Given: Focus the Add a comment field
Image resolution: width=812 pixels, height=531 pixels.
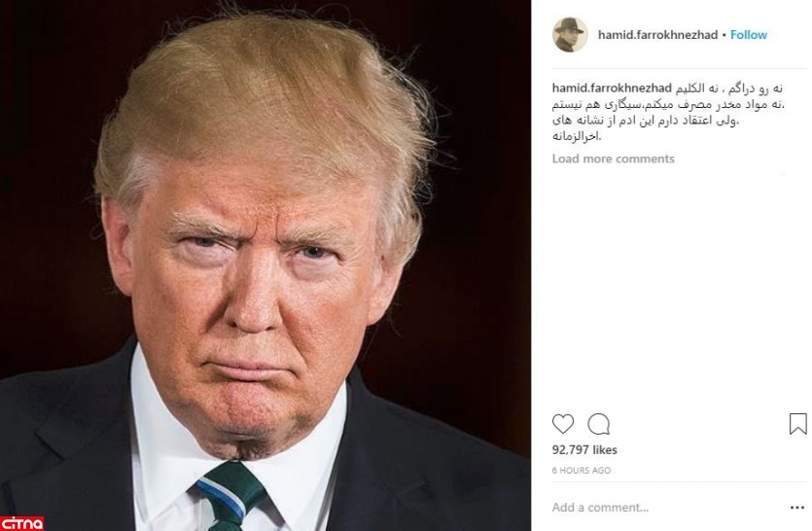Looking at the screenshot, I should 668,507.
